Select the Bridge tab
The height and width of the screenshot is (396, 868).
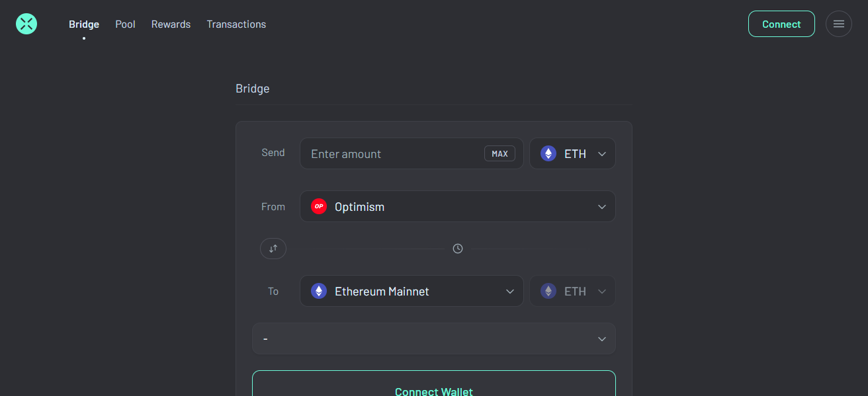pos(84,24)
